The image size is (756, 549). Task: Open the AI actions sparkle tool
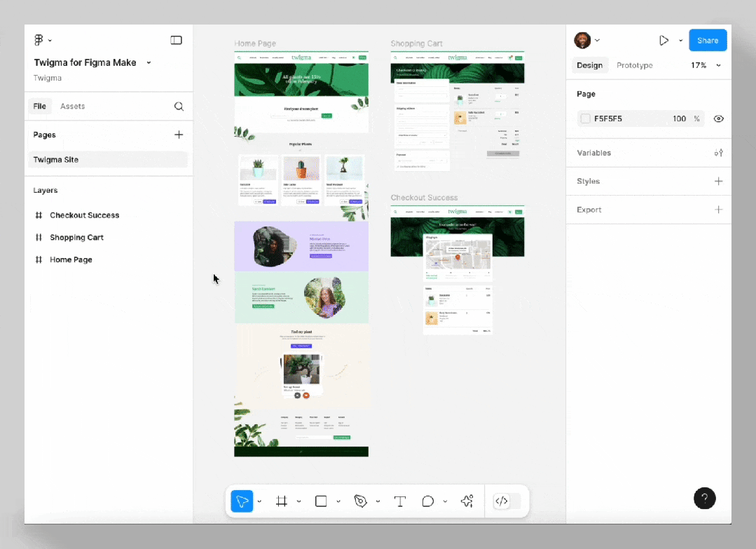467,501
